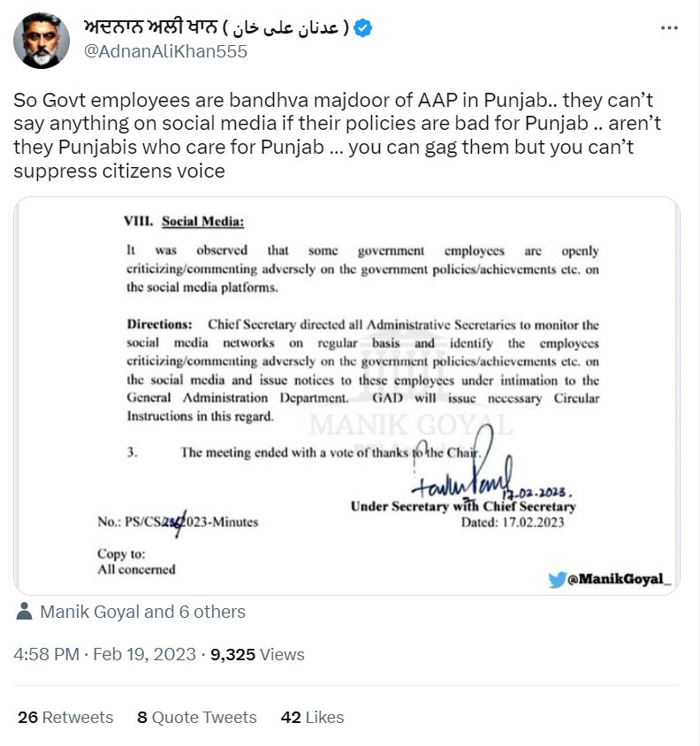This screenshot has width=700, height=746.
Task: Click the Feb 19, 2023 date
Action: pyautogui.click(x=144, y=654)
